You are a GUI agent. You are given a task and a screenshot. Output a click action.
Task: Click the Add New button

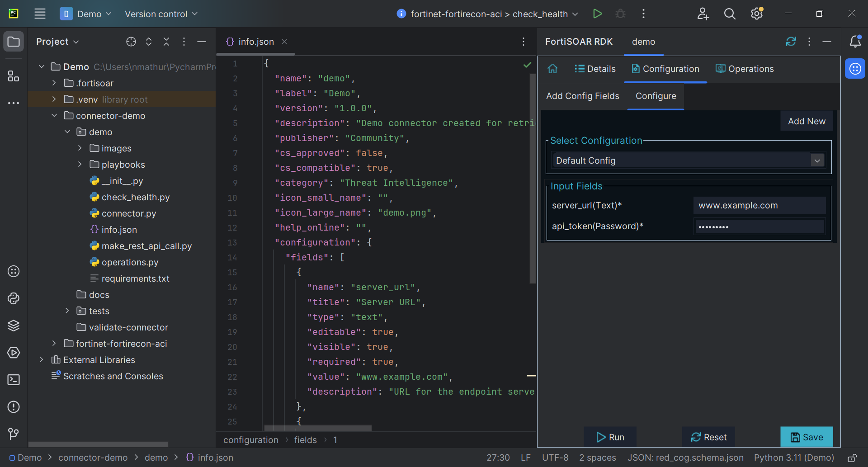click(x=807, y=121)
